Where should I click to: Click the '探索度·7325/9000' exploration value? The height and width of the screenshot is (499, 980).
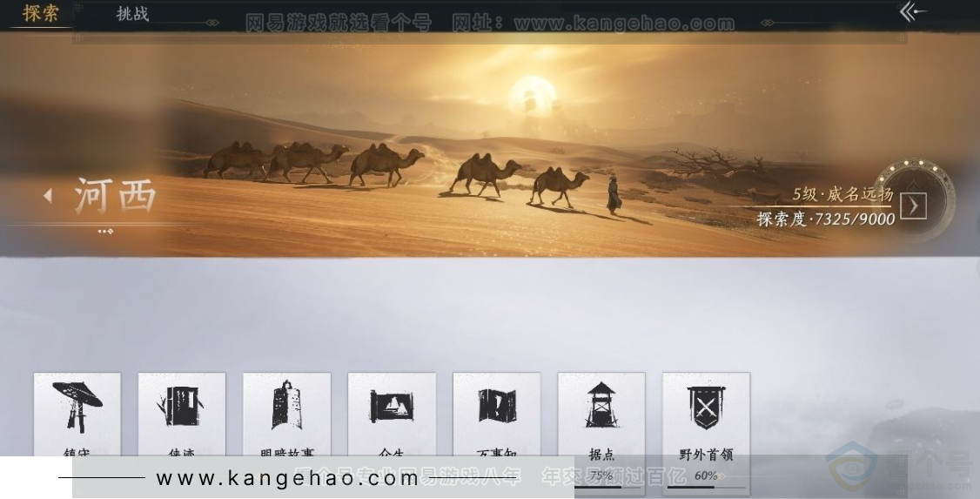point(826,219)
